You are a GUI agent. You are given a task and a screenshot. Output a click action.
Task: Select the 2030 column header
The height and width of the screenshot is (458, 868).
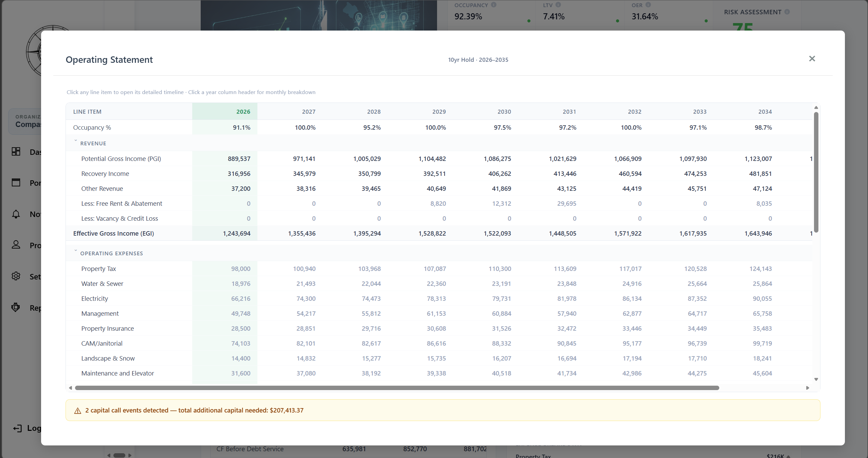click(503, 111)
